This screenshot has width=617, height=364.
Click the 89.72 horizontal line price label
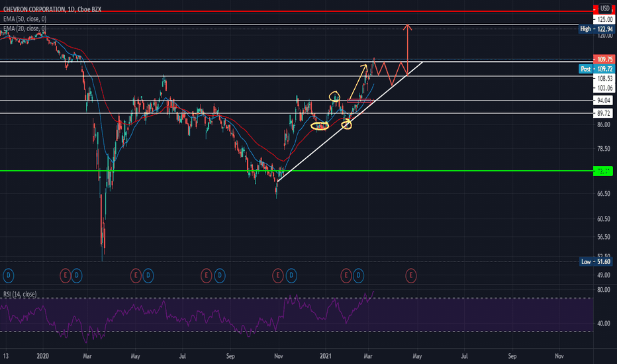coord(604,113)
